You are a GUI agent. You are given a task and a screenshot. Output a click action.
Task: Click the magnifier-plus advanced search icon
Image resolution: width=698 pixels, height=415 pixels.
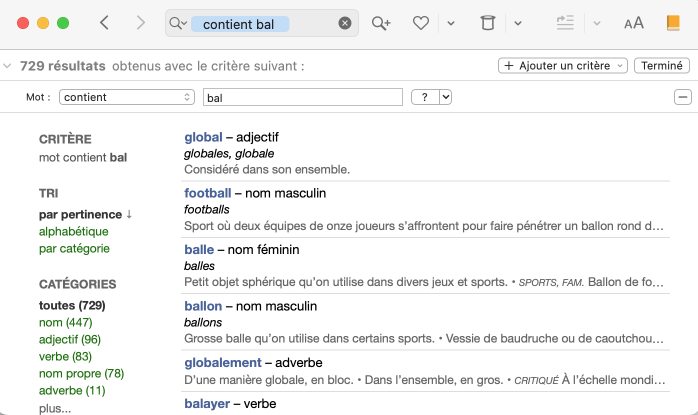click(381, 23)
